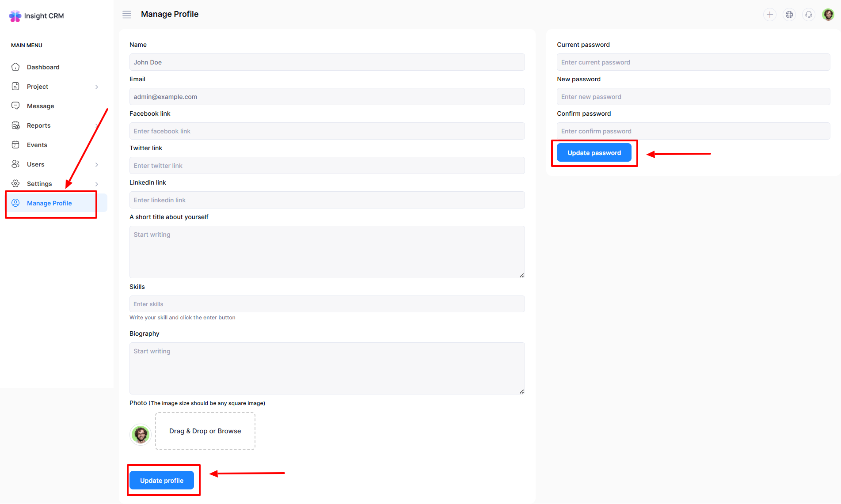Click the Dashboard home icon
The image size is (841, 504).
pyautogui.click(x=15, y=67)
